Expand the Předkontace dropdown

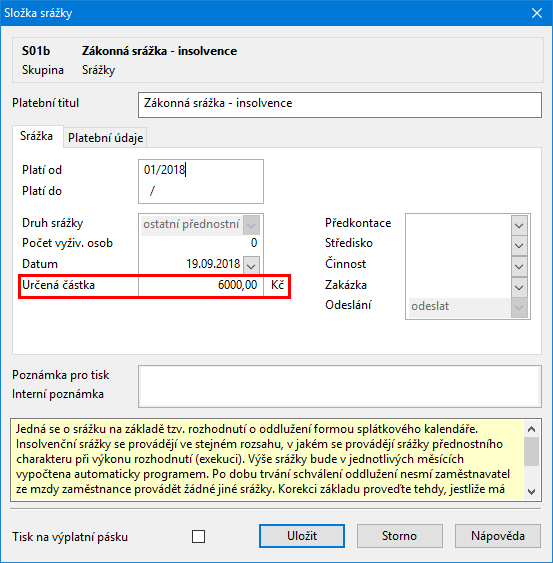(x=519, y=225)
